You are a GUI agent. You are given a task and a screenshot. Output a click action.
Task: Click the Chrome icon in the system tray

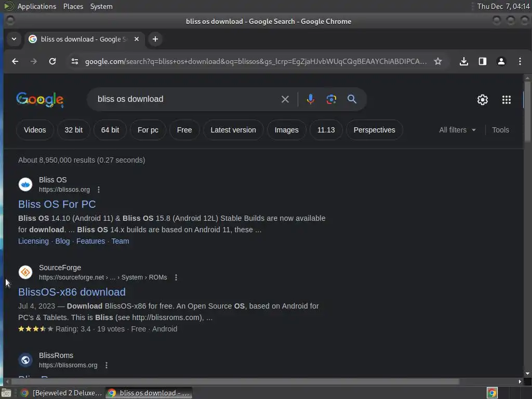click(x=492, y=393)
